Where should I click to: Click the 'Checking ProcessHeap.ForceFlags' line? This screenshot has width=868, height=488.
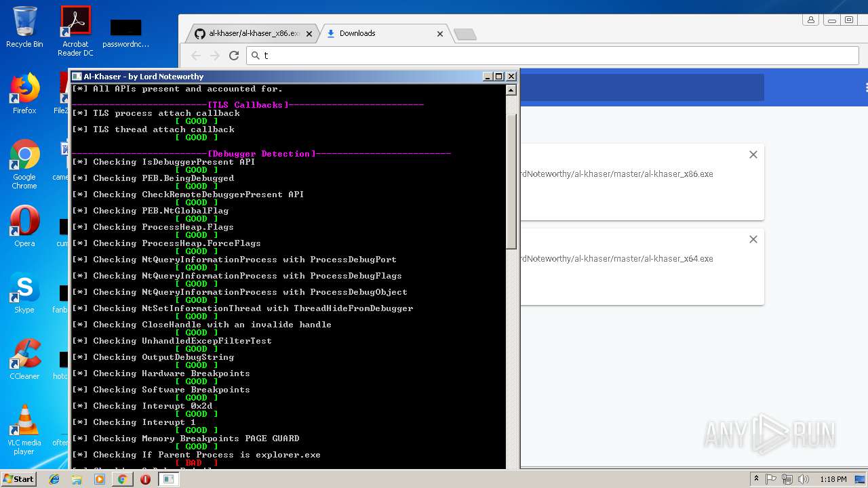point(166,243)
